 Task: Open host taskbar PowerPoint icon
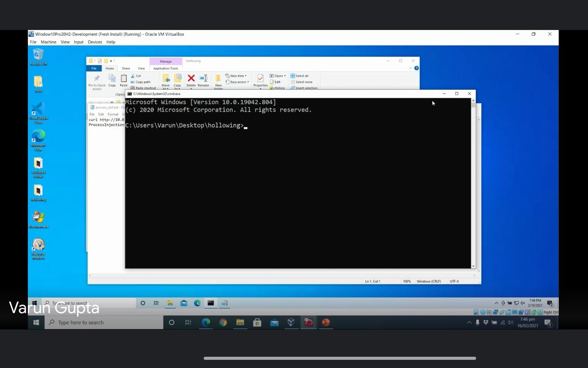(x=325, y=322)
